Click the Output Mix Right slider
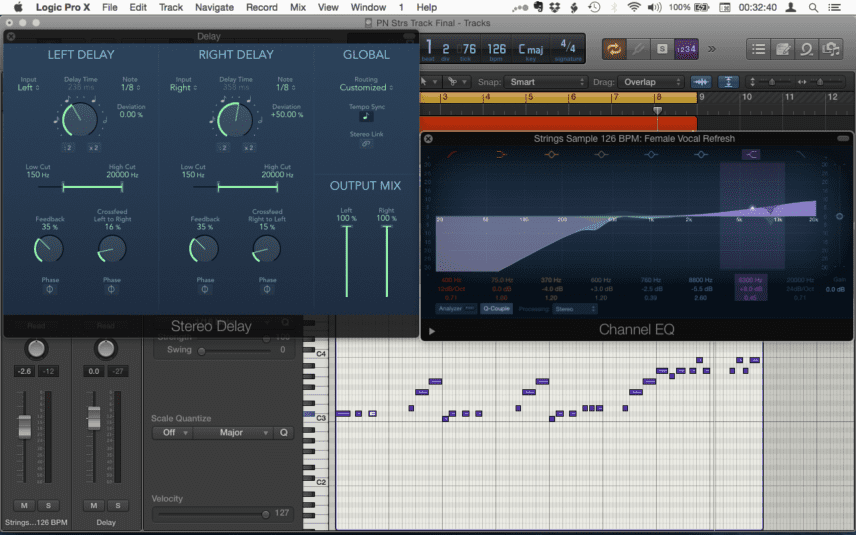Viewport: 856px width, 535px height. coord(387,261)
